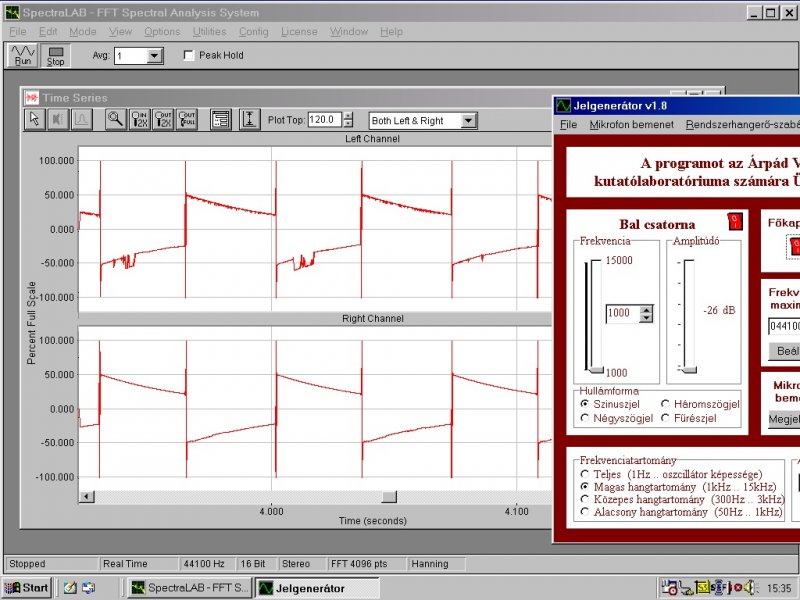Screen dimensions: 800x600
Task: Click the time axis horizontal scrollbar thumb
Action: click(x=389, y=496)
